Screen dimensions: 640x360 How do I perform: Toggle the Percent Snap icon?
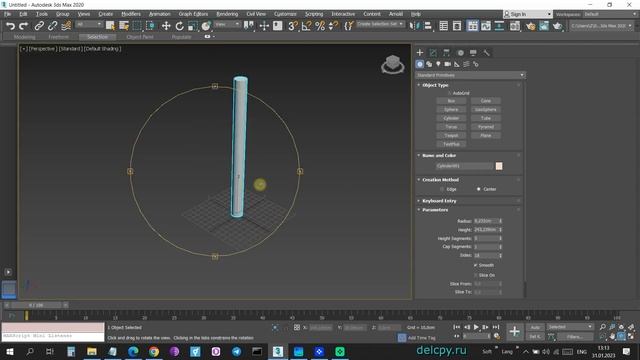pyautogui.click(x=320, y=26)
